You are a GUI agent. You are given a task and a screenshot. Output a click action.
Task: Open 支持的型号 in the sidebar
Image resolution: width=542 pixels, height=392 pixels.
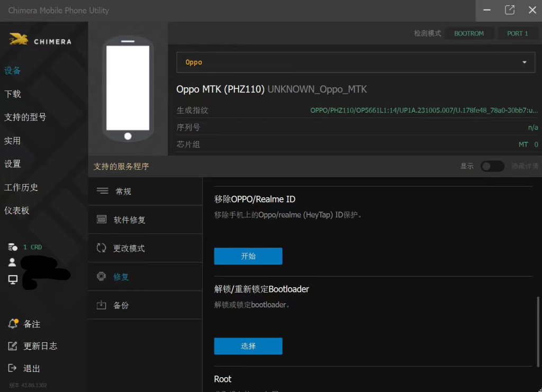[x=25, y=117]
